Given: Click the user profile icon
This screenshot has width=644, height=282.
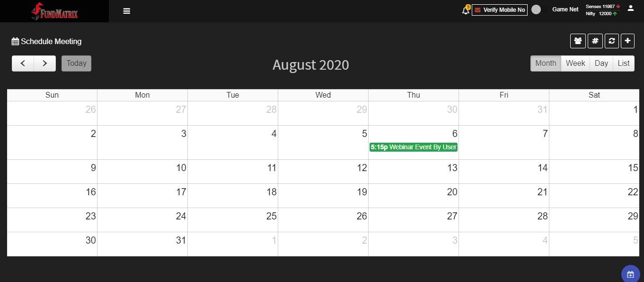Looking at the screenshot, I should point(630,8).
